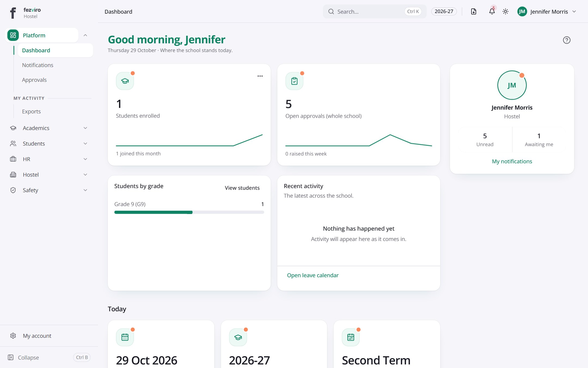The width and height of the screenshot is (588, 368).
Task: Click the Students enrolled trend chart
Action: (189, 140)
